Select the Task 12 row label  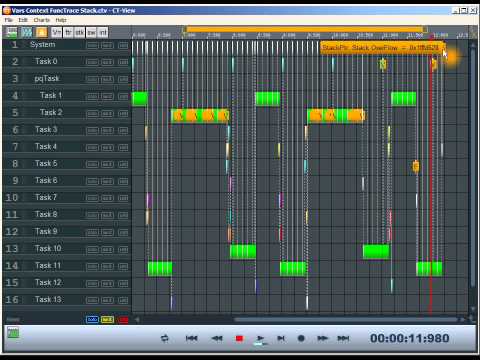48,283
